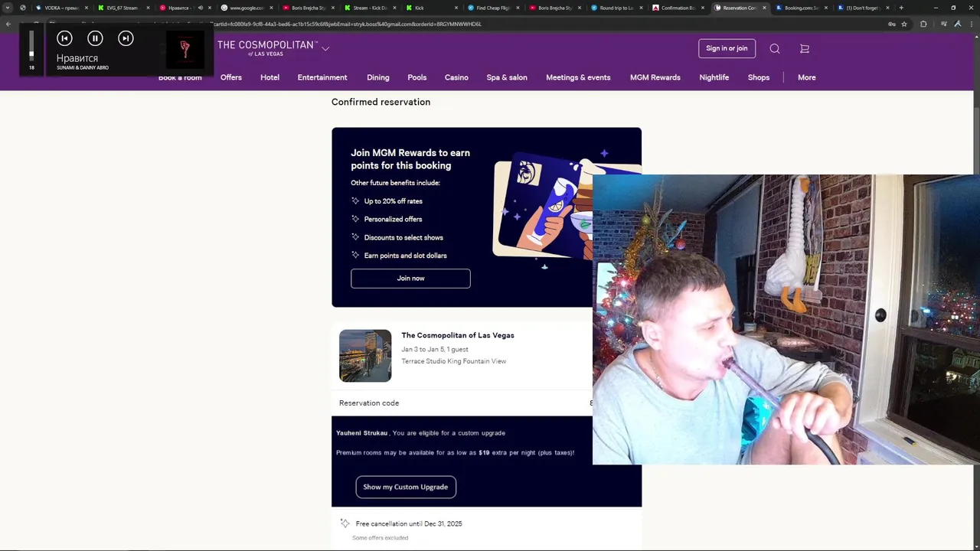Open the Shops menu

click(759, 77)
